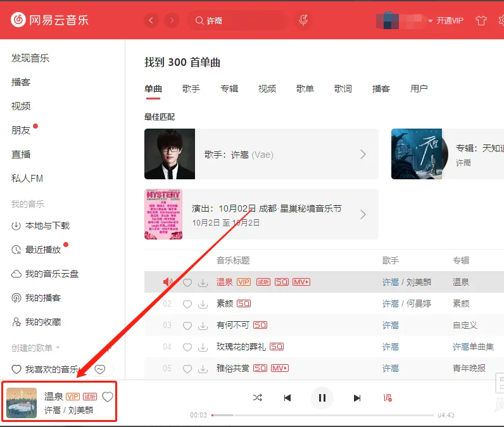Open 播客 in the sidebar
Viewport: 504px width, 427px height.
click(x=21, y=82)
